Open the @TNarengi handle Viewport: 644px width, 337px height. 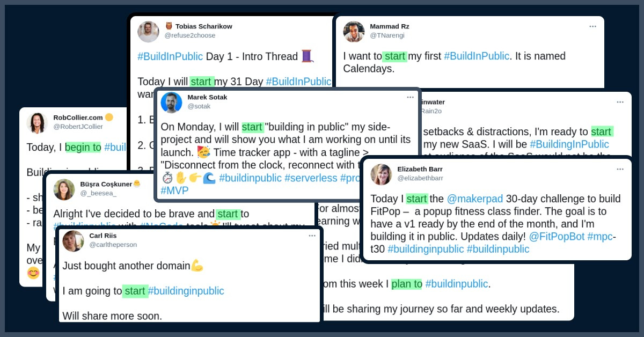[387, 35]
